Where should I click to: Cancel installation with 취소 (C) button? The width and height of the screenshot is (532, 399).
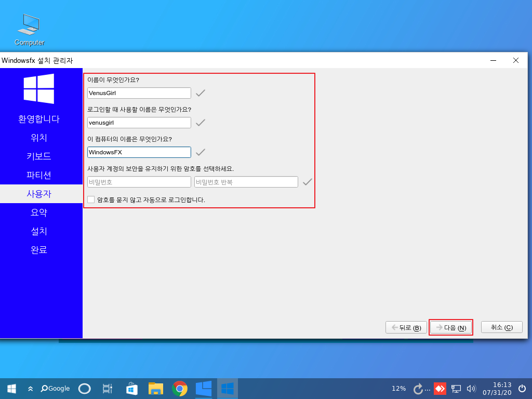click(x=502, y=327)
